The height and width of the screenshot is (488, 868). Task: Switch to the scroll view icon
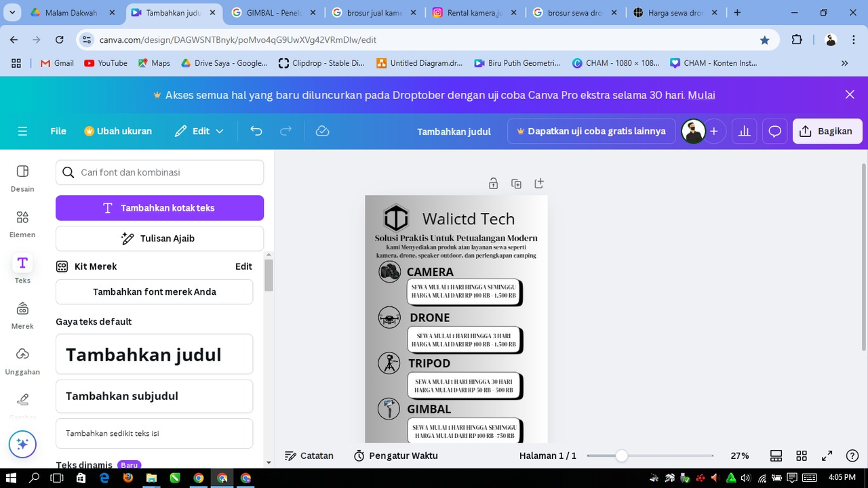tap(776, 456)
